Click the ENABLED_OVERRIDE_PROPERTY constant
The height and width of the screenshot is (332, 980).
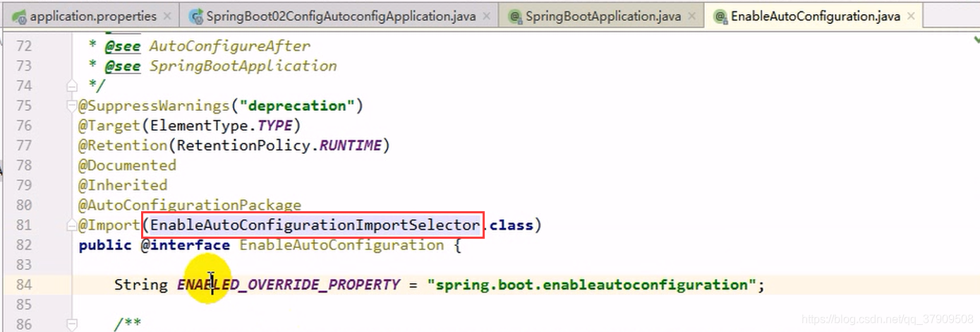click(x=288, y=285)
